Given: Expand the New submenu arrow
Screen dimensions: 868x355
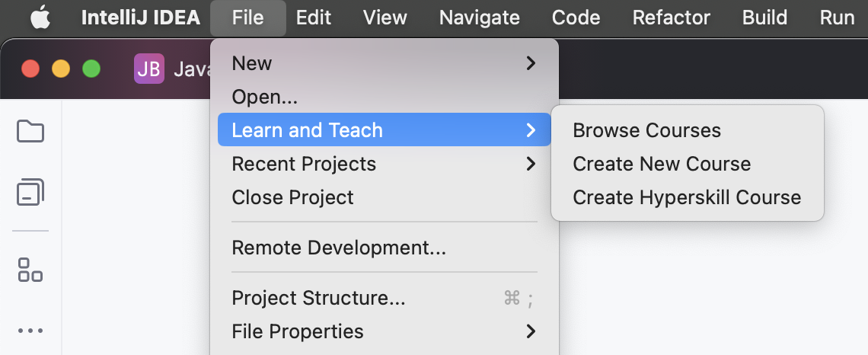Looking at the screenshot, I should click(531, 63).
